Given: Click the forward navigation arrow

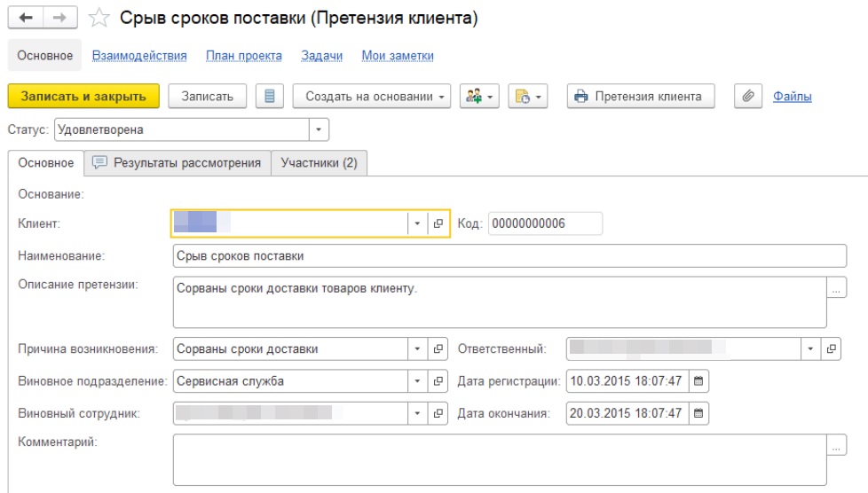Looking at the screenshot, I should [59, 19].
